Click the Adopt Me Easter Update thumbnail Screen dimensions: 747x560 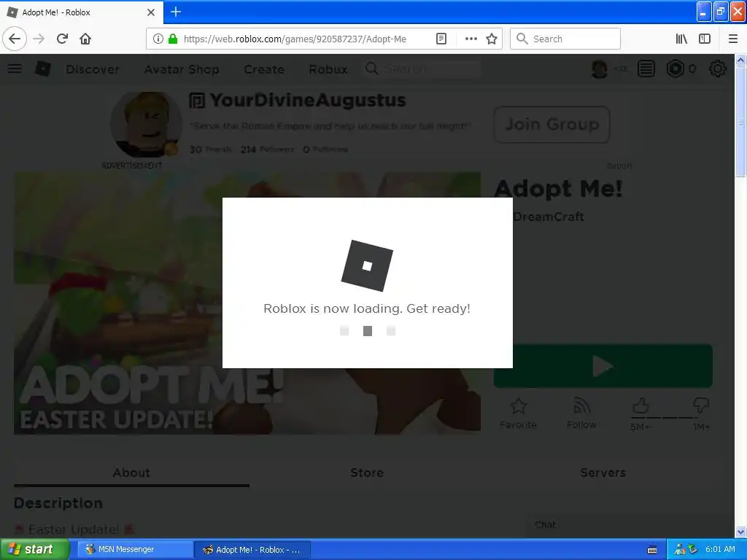point(247,303)
